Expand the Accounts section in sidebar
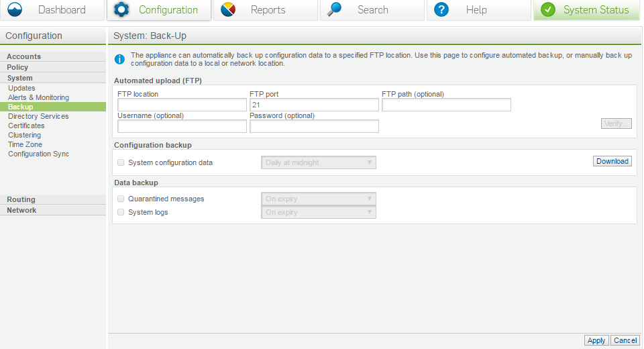Screen dimensions: 644x349 [24, 56]
